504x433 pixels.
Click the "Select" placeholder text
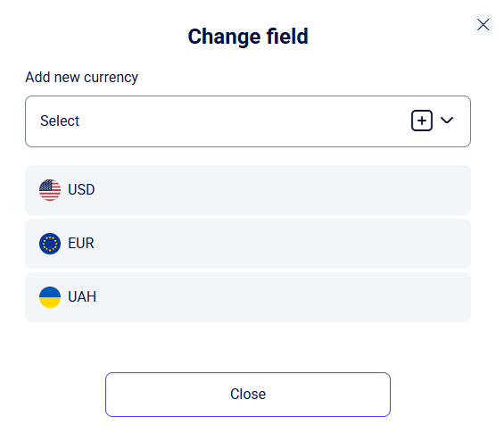[60, 121]
